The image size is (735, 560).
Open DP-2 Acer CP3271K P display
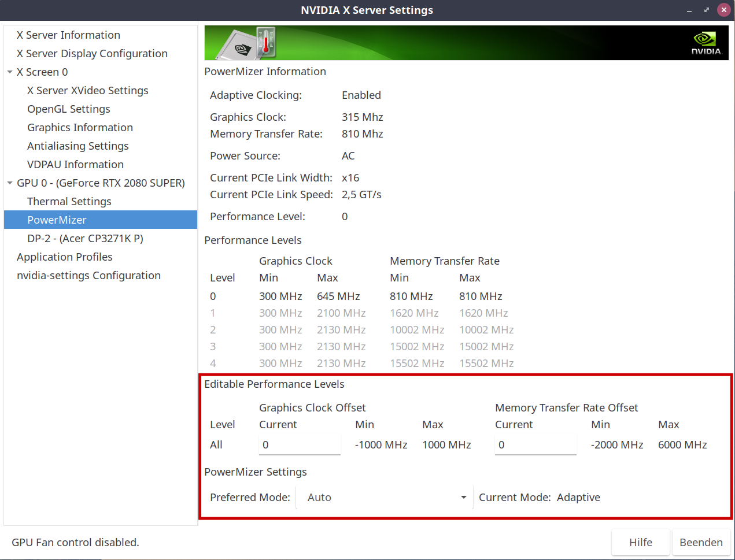coord(85,239)
